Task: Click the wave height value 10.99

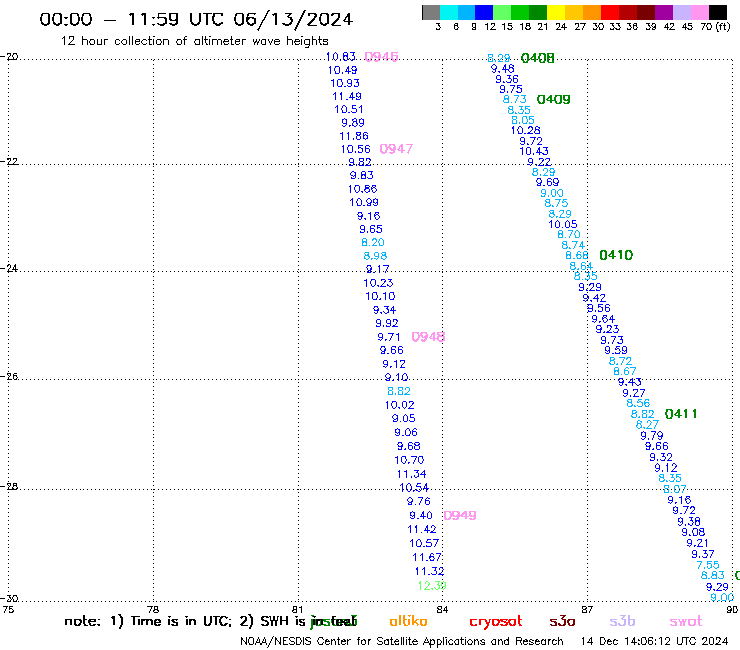Action: pos(364,203)
